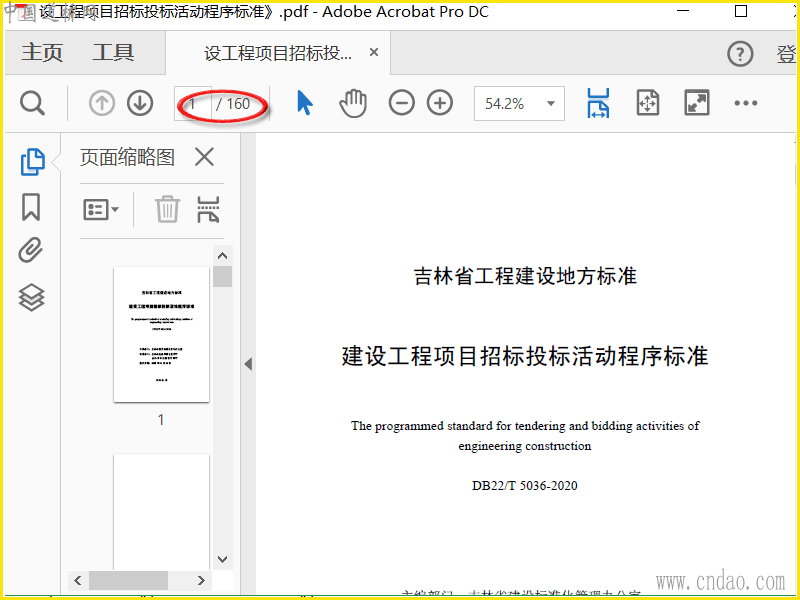Open the attachments paperclip panel
This screenshot has height=600, width=800.
pos(31,251)
